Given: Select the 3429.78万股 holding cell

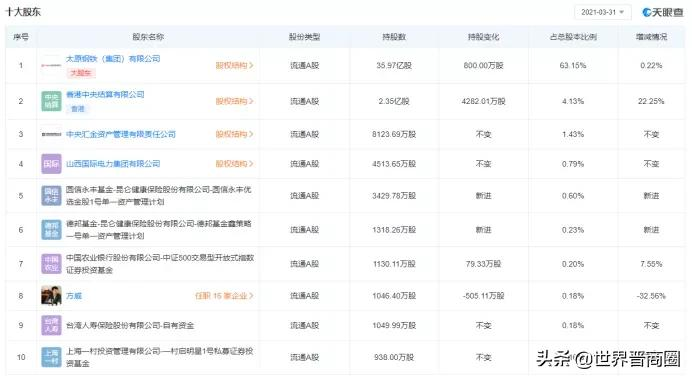Looking at the screenshot, I should point(394,195).
